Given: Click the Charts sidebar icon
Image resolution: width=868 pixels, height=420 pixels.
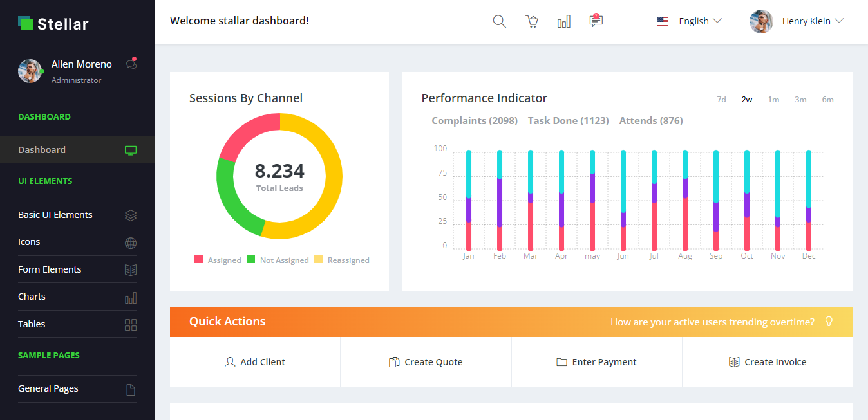Looking at the screenshot, I should pyautogui.click(x=131, y=297).
